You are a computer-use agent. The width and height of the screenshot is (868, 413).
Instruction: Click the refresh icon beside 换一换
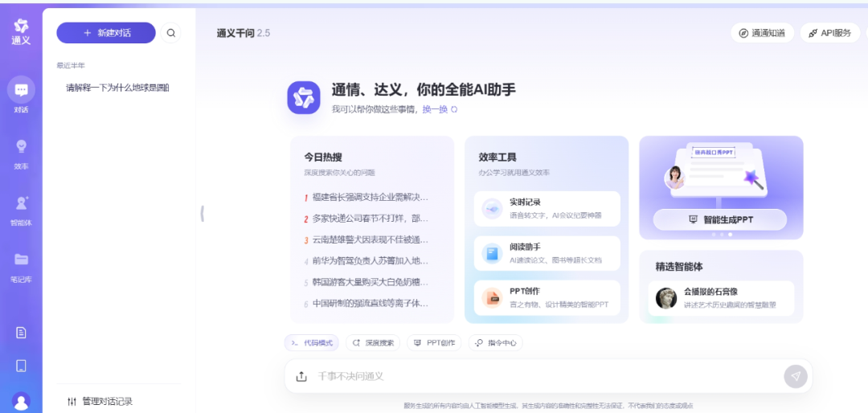coord(454,109)
